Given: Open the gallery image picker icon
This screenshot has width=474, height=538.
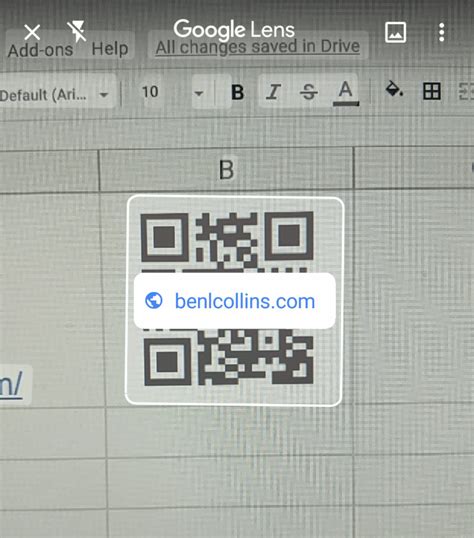Looking at the screenshot, I should 395,32.
